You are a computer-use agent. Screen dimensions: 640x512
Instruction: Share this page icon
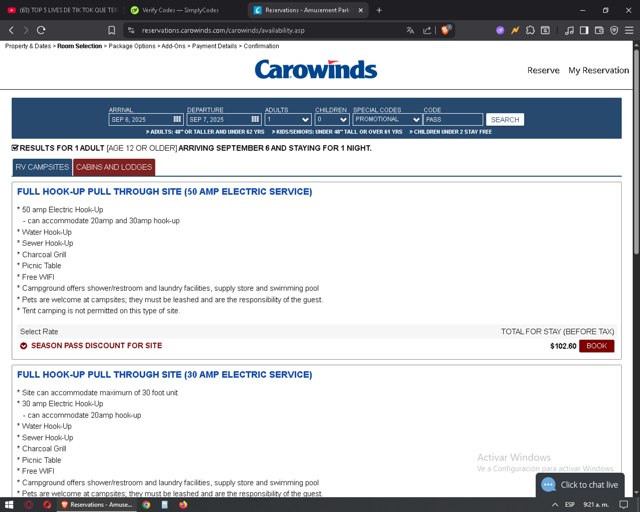click(427, 30)
